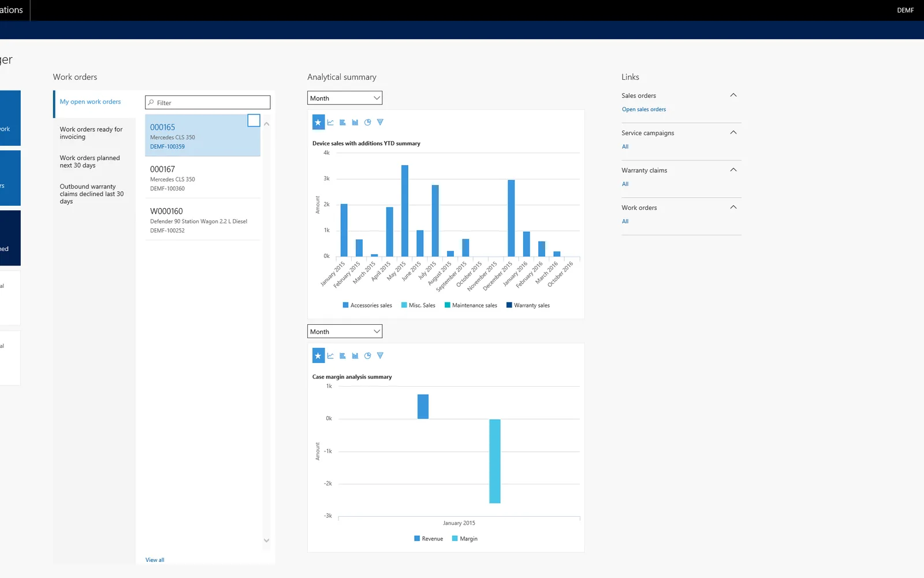Select default star view in Device sales chart
The height and width of the screenshot is (578, 924).
[318, 122]
